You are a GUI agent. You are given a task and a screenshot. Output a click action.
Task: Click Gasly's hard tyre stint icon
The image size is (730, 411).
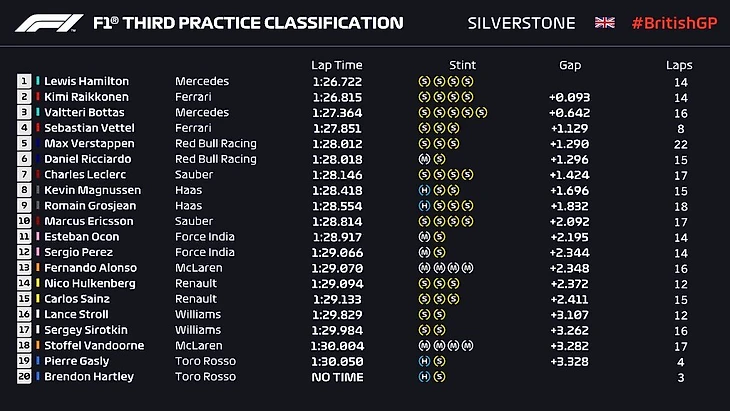click(424, 361)
